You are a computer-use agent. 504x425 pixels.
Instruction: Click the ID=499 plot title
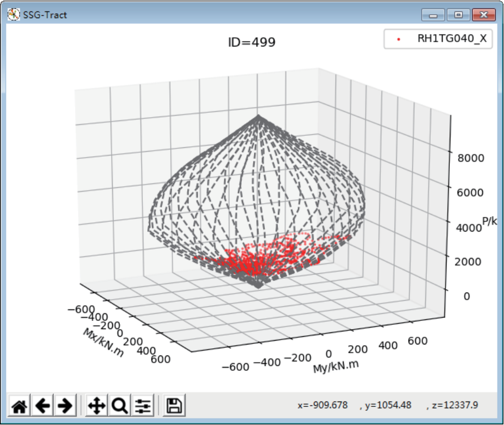(251, 42)
